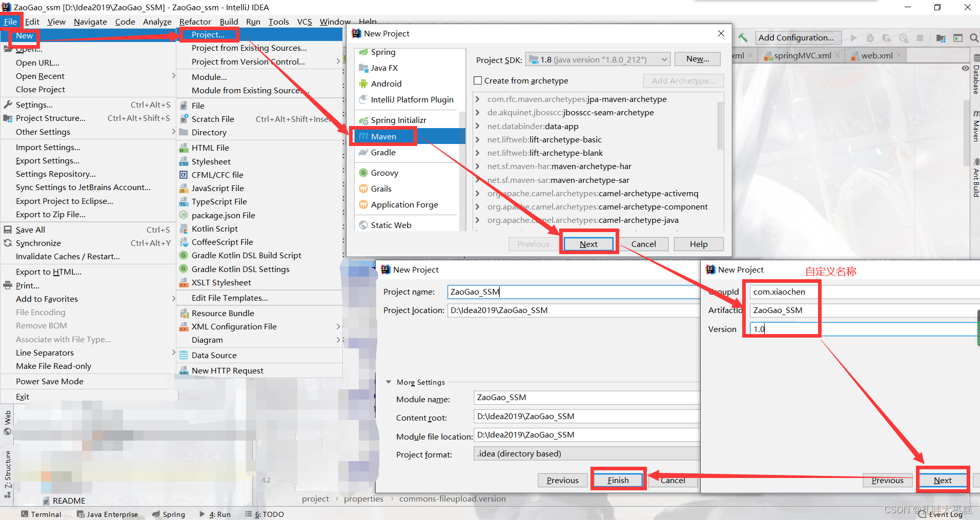This screenshot has width=980, height=520.
Task: Open the Refactor menu
Action: click(195, 22)
